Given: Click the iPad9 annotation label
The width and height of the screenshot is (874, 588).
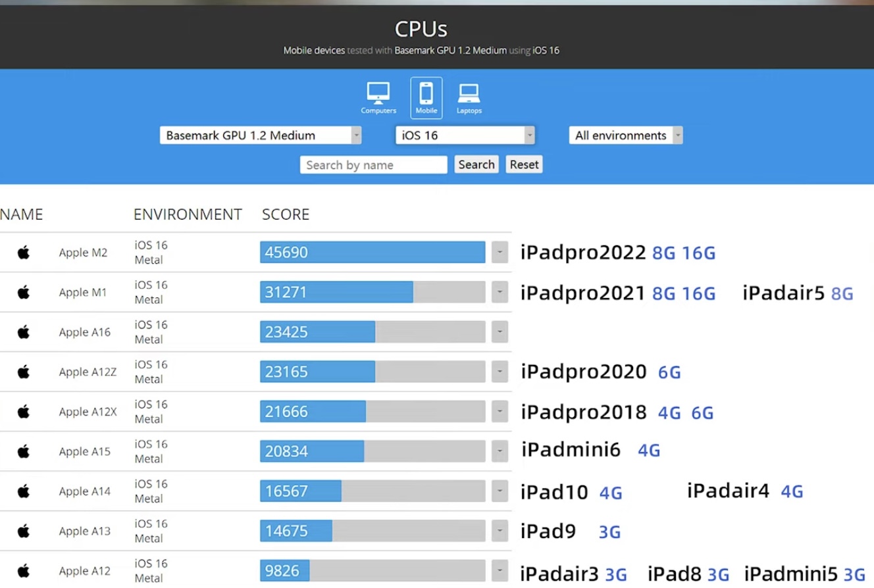Looking at the screenshot, I should (548, 531).
